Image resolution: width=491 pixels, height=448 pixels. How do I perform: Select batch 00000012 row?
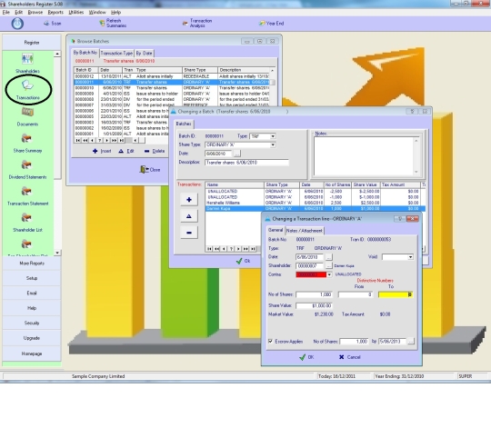pos(172,76)
